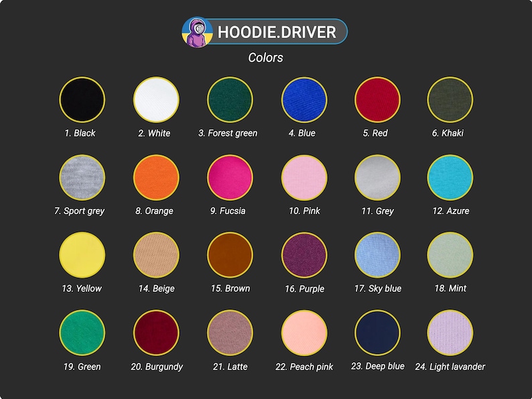Choose the Blue swatch circle
The width and height of the screenshot is (532, 399).
(304, 100)
